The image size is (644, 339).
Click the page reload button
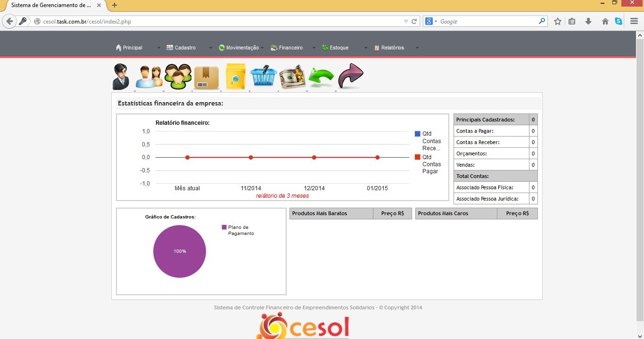tap(414, 21)
